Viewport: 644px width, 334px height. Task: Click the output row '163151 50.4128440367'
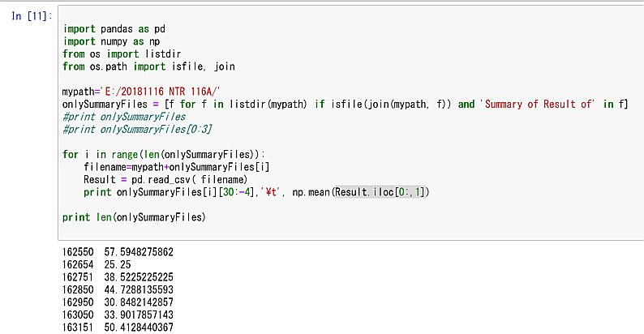118,328
